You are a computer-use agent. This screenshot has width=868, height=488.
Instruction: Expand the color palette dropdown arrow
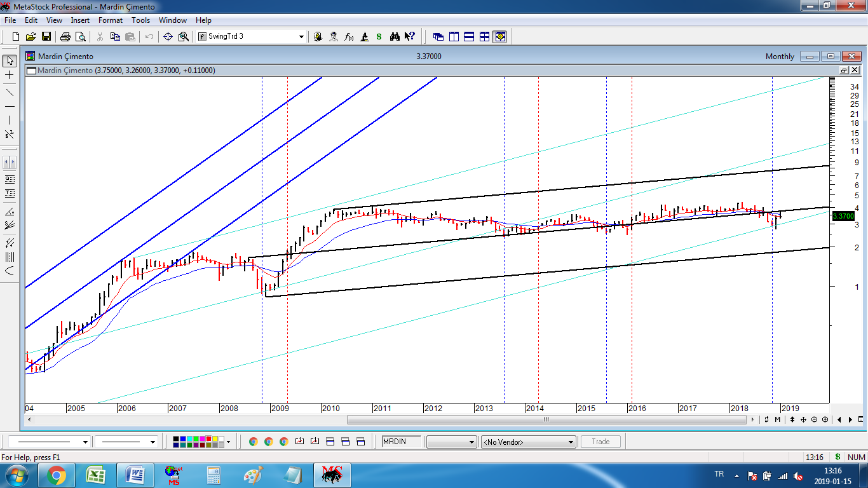[229, 442]
